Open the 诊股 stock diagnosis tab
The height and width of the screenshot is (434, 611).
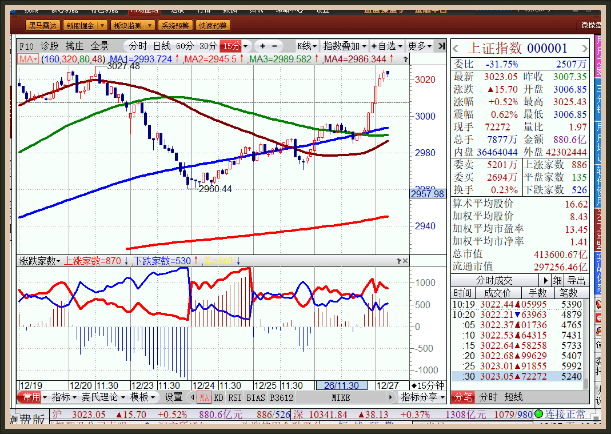49,46
